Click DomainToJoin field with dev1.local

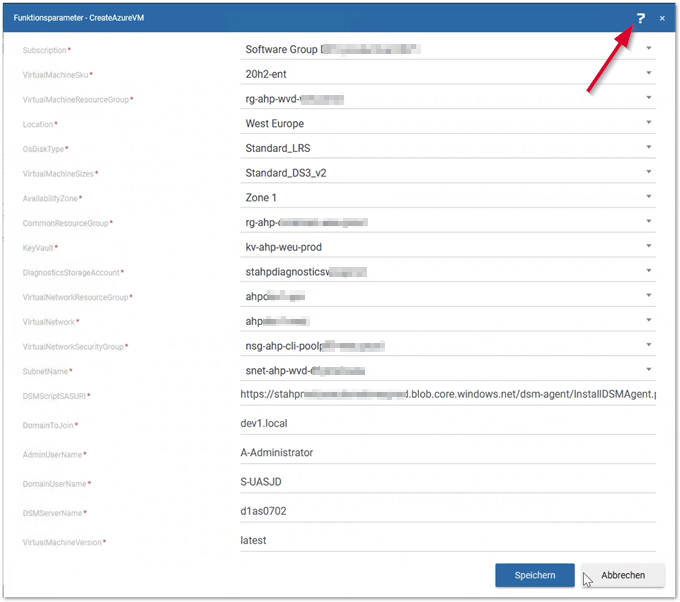(448, 423)
